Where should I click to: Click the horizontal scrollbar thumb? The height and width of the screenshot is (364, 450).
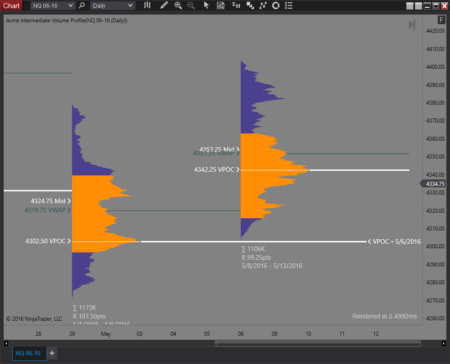(x=317, y=343)
